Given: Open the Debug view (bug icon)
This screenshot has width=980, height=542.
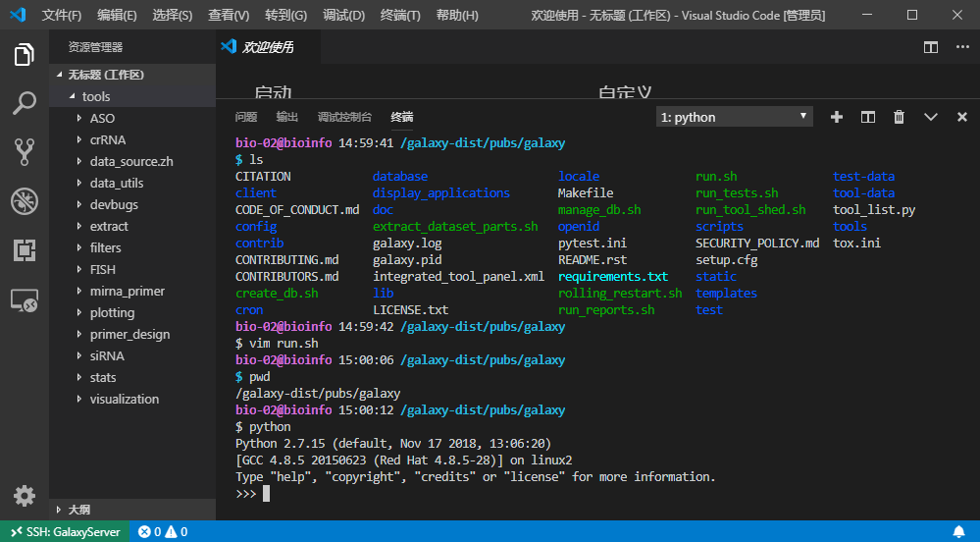Looking at the screenshot, I should (25, 201).
